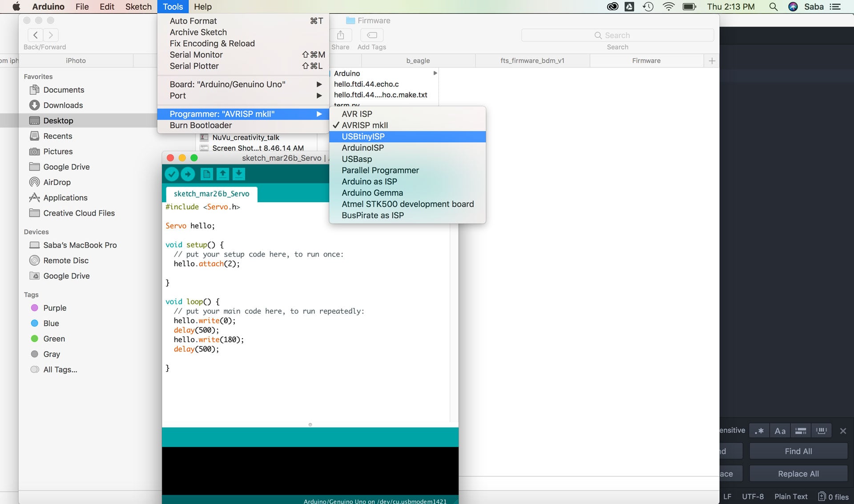Open Serial Monitor from Tools menu
The width and height of the screenshot is (854, 504).
point(243,55)
